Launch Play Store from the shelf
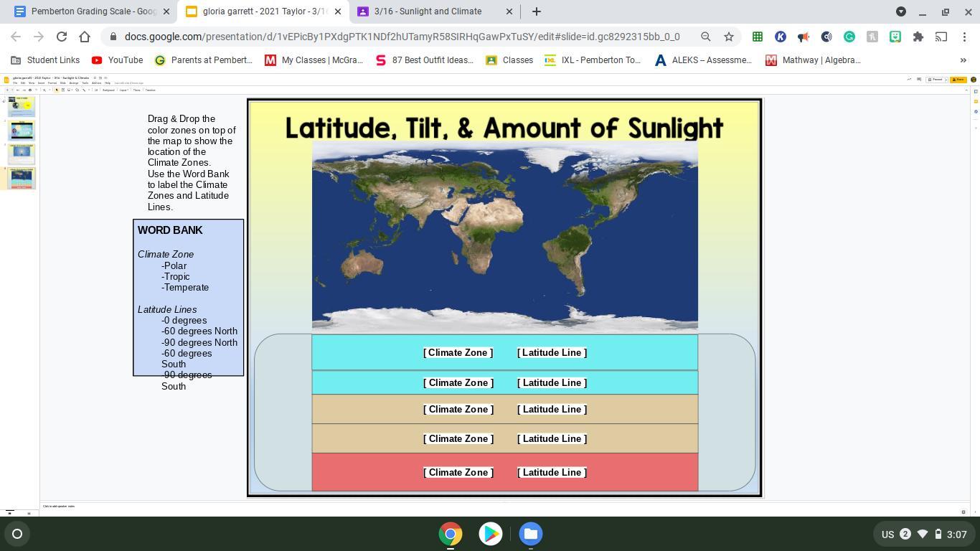This screenshot has height=551, width=980. point(491,534)
